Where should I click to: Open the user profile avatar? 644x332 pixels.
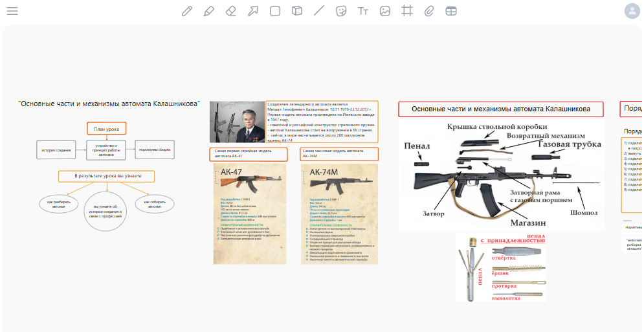point(632,11)
